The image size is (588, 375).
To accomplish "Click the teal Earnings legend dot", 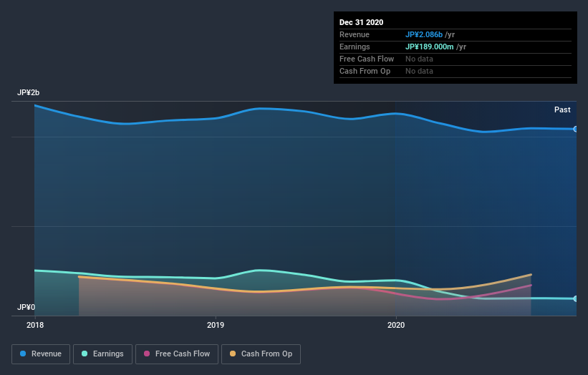I will coord(85,354).
